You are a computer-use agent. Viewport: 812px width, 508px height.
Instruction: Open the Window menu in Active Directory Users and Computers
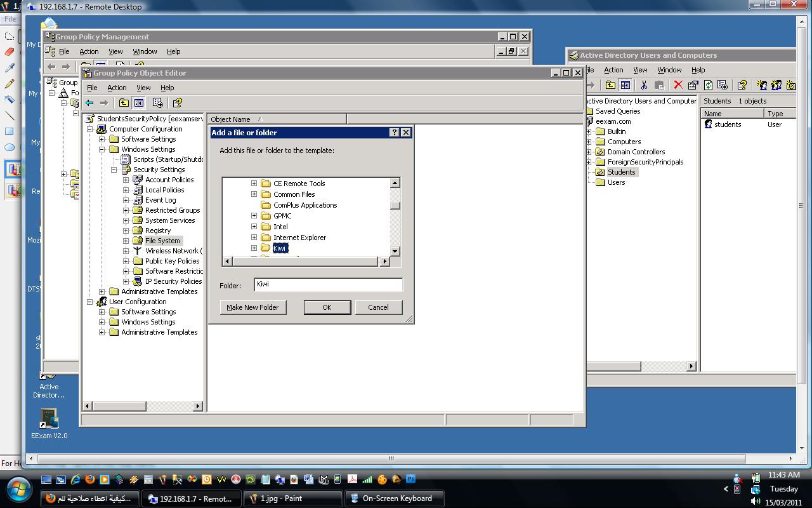(x=669, y=70)
